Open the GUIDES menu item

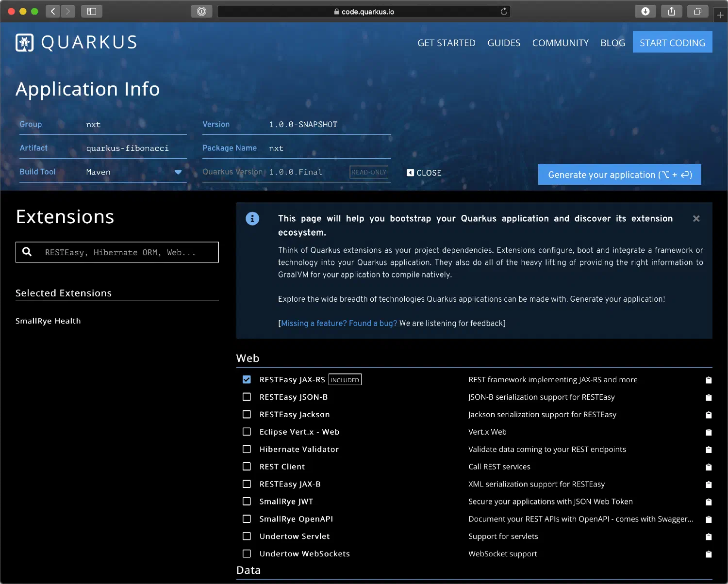click(x=504, y=43)
